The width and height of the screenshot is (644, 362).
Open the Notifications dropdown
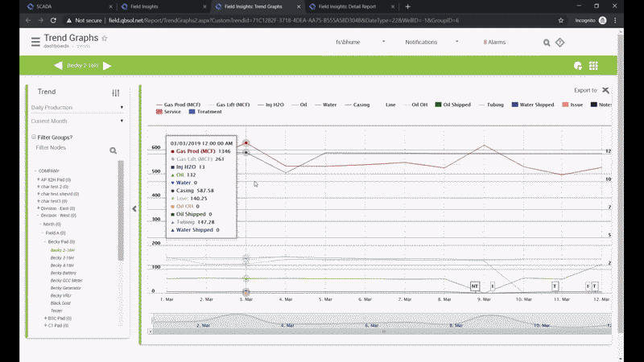pyautogui.click(x=431, y=43)
